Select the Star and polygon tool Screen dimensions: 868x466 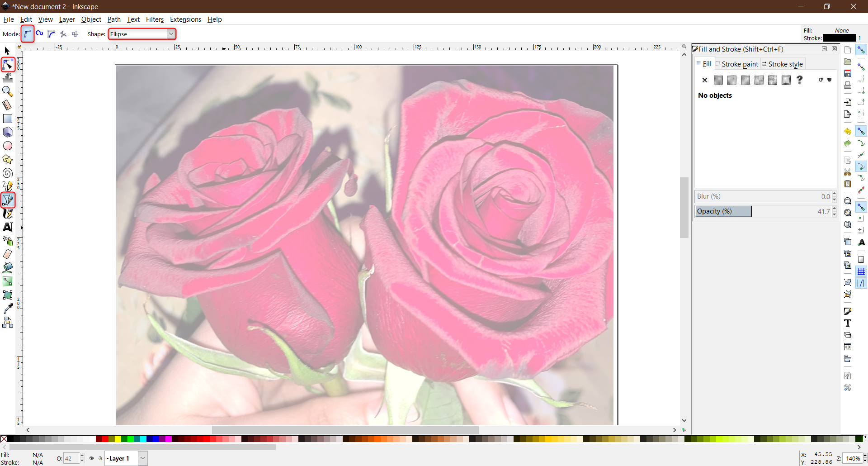[x=7, y=159]
